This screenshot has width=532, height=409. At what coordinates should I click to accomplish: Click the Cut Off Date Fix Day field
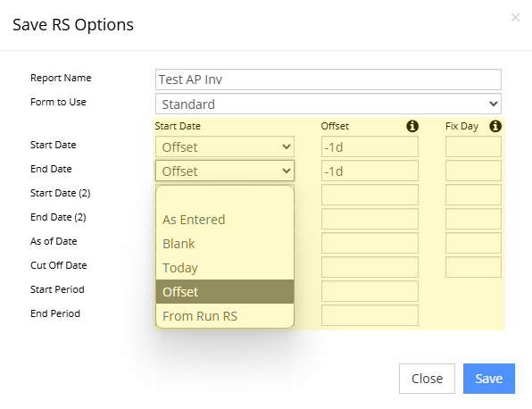coord(473,267)
